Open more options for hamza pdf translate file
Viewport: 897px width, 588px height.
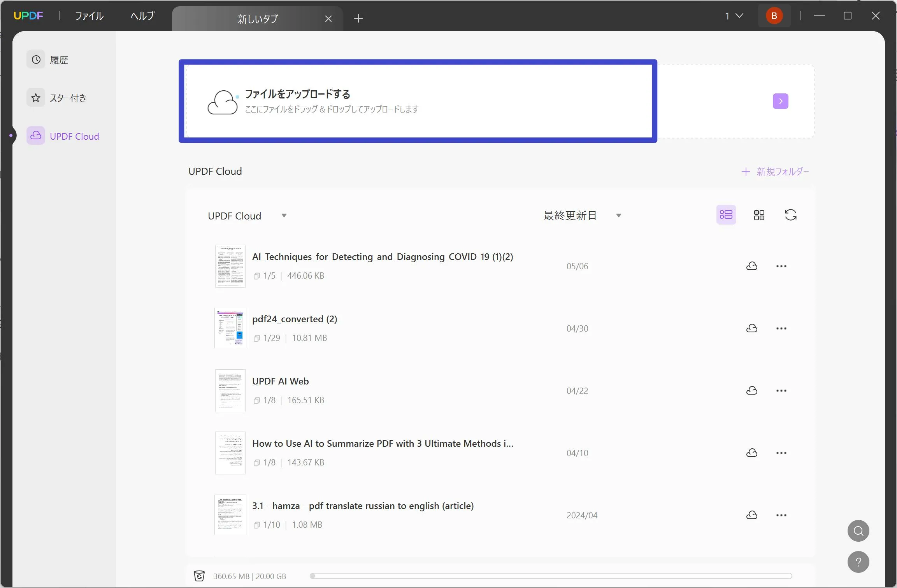(781, 515)
